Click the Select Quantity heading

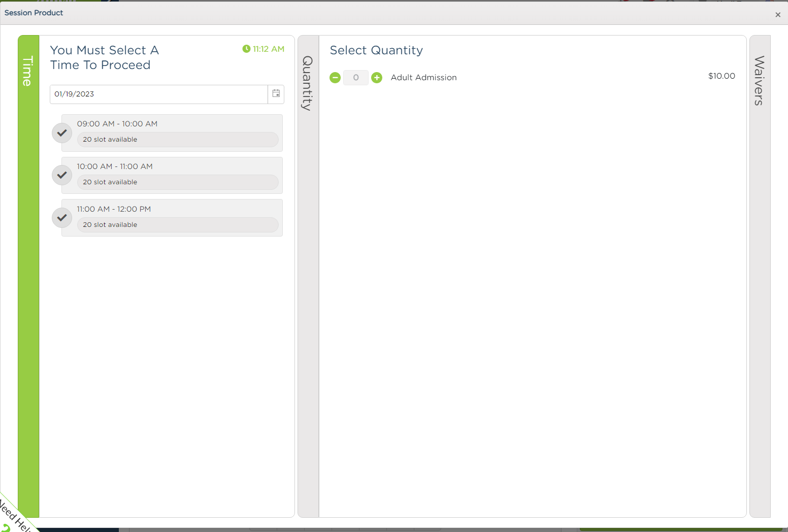[376, 50]
